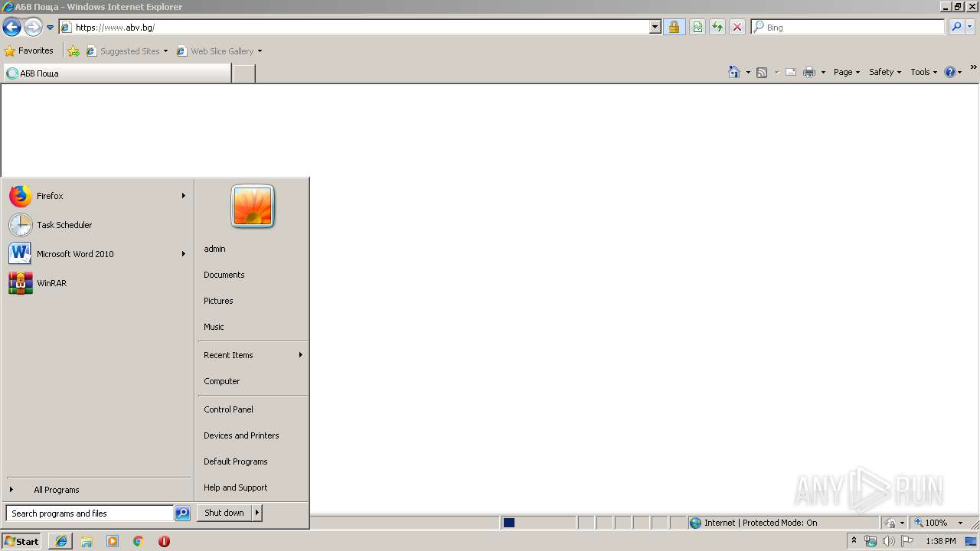Click the blue Help question mark icon
Viewport: 980px width, 551px height.
950,72
